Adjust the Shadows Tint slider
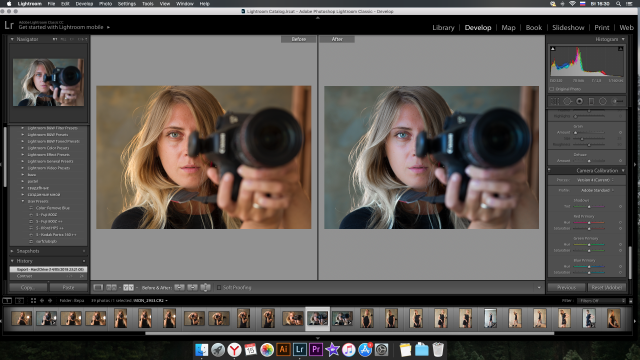The height and width of the screenshot is (360, 640). tap(589, 207)
